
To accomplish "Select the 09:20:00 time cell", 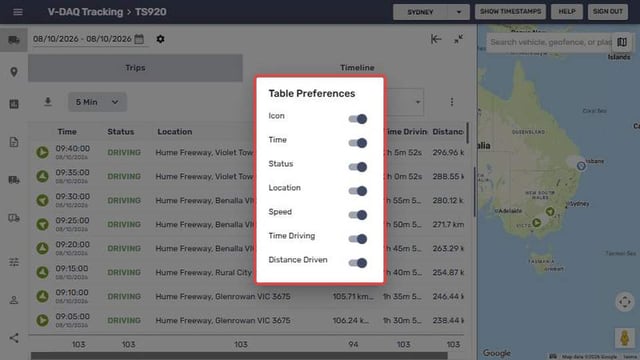I will [73, 248].
